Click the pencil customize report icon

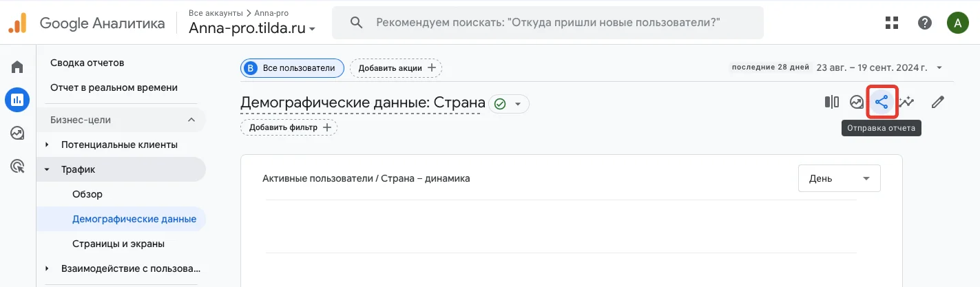pyautogui.click(x=937, y=103)
